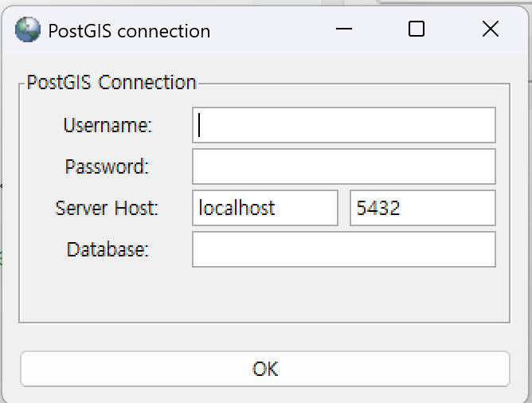Click the port field showing 5432
Screen dimensions: 532x403
click(422, 208)
